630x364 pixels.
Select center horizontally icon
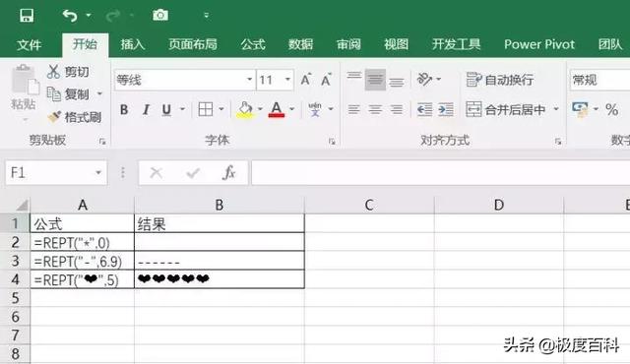tap(375, 109)
